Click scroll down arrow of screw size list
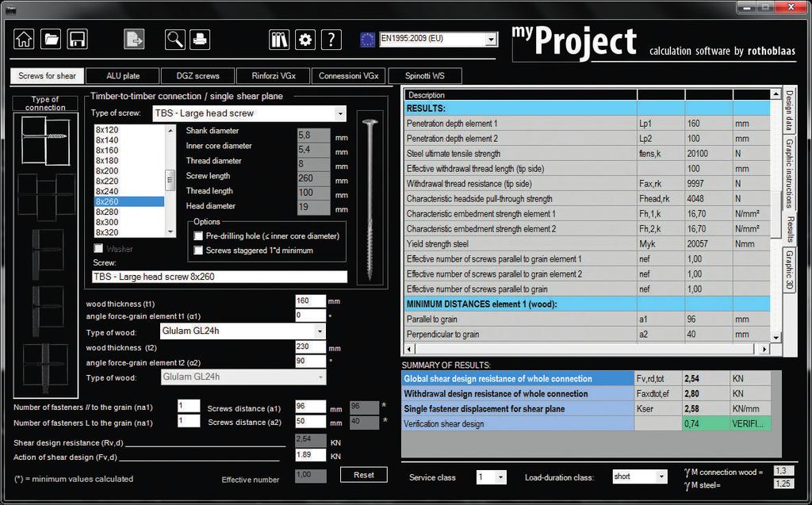 click(170, 232)
